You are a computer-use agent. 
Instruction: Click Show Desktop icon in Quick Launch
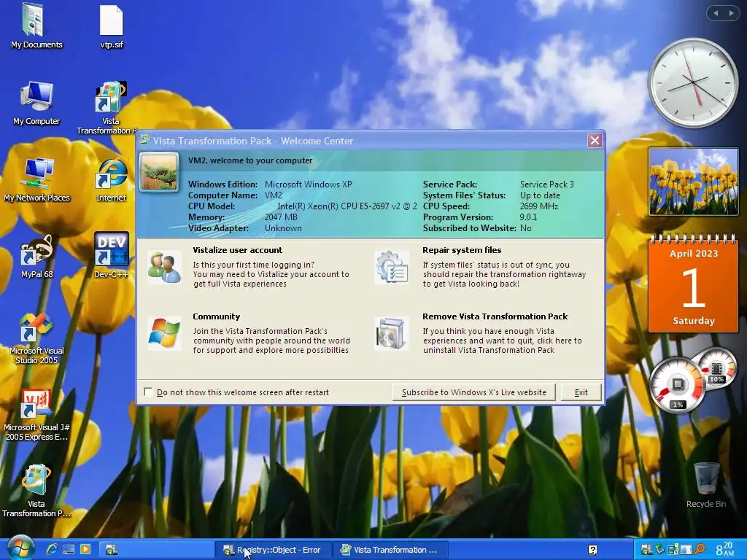(x=68, y=550)
